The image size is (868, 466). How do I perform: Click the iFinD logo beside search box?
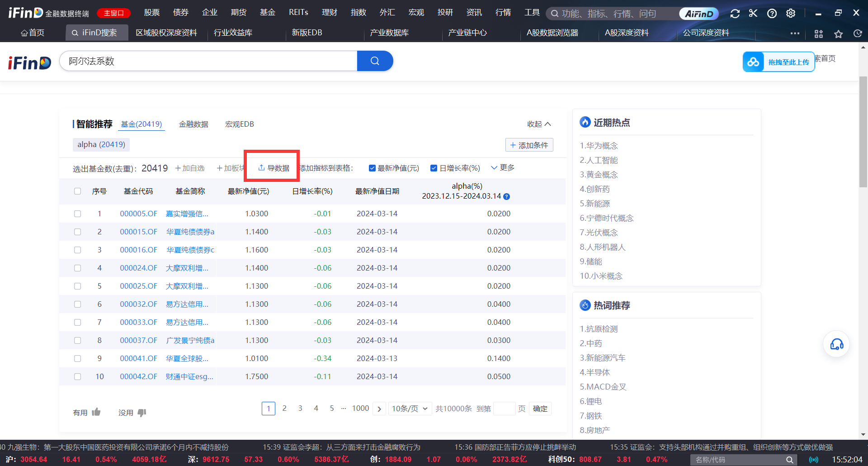click(x=29, y=62)
